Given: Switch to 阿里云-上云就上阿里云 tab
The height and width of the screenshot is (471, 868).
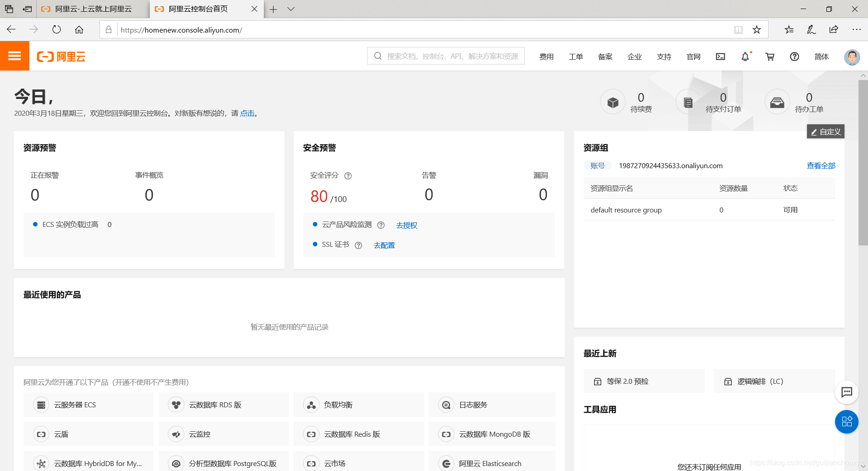Looking at the screenshot, I should (x=93, y=9).
